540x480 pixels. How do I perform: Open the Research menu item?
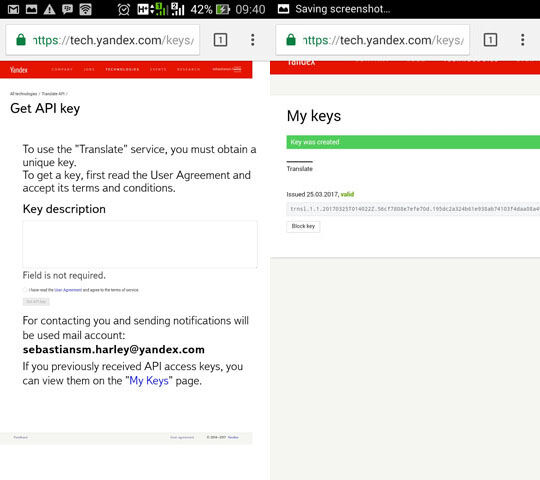[188, 70]
